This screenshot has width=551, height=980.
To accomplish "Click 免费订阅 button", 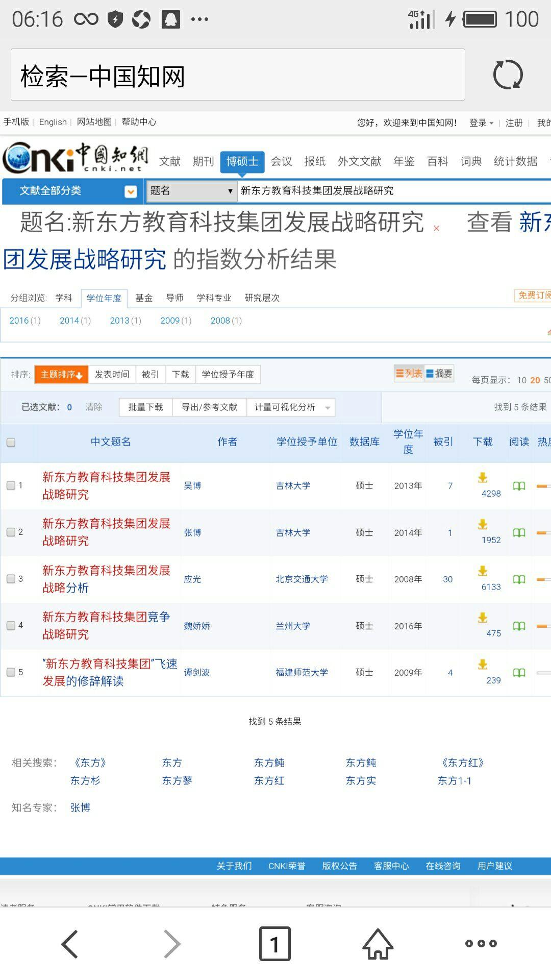I will tap(533, 296).
